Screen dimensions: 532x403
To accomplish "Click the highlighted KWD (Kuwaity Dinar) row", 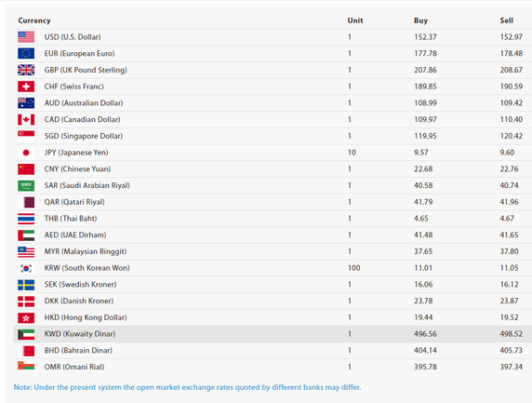I will click(273, 334).
